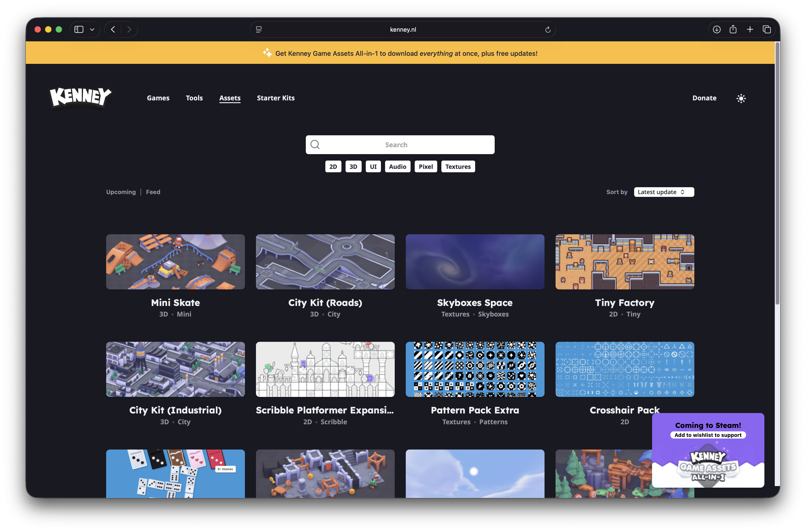Viewport: 806px width, 532px height.
Task: Click the City Kit (Industrial) title
Action: pos(175,410)
